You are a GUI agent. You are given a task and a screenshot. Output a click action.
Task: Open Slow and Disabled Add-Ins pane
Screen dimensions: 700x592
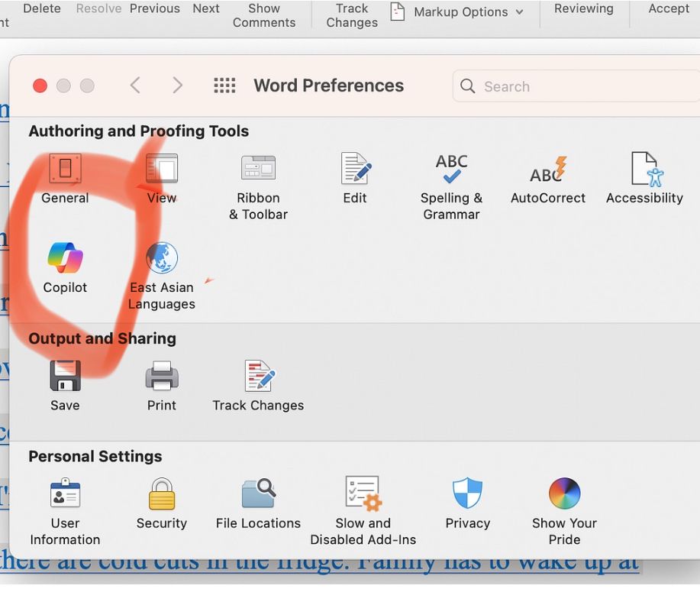(363, 512)
